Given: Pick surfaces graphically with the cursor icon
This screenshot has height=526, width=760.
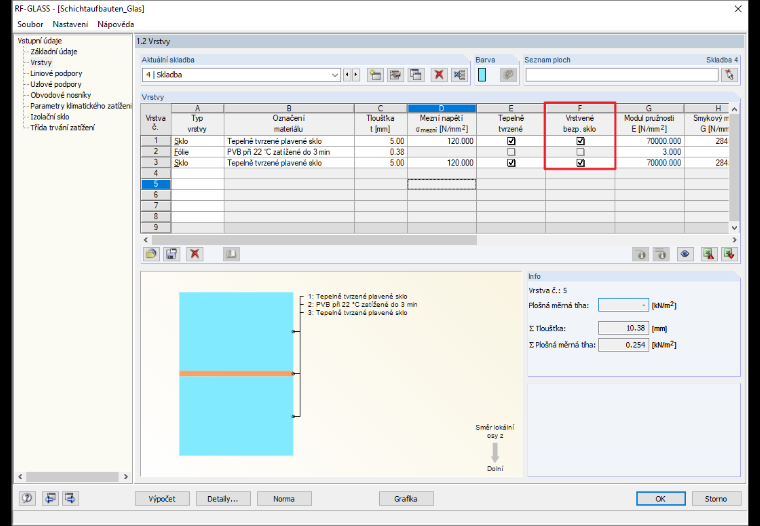Looking at the screenshot, I should 729,75.
